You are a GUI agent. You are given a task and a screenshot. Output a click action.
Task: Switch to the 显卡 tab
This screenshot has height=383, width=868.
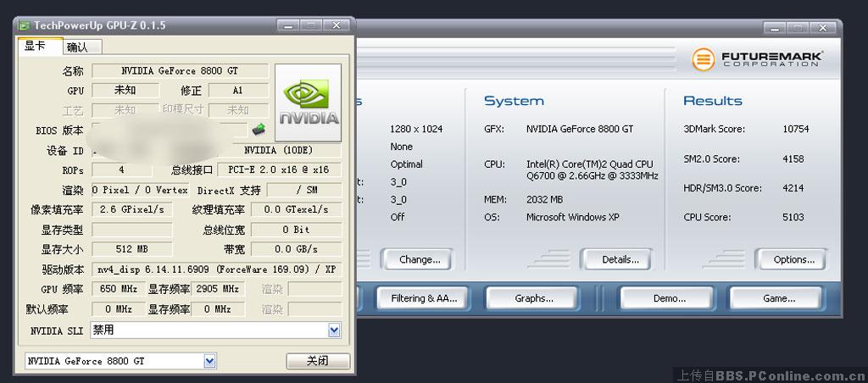click(x=40, y=46)
